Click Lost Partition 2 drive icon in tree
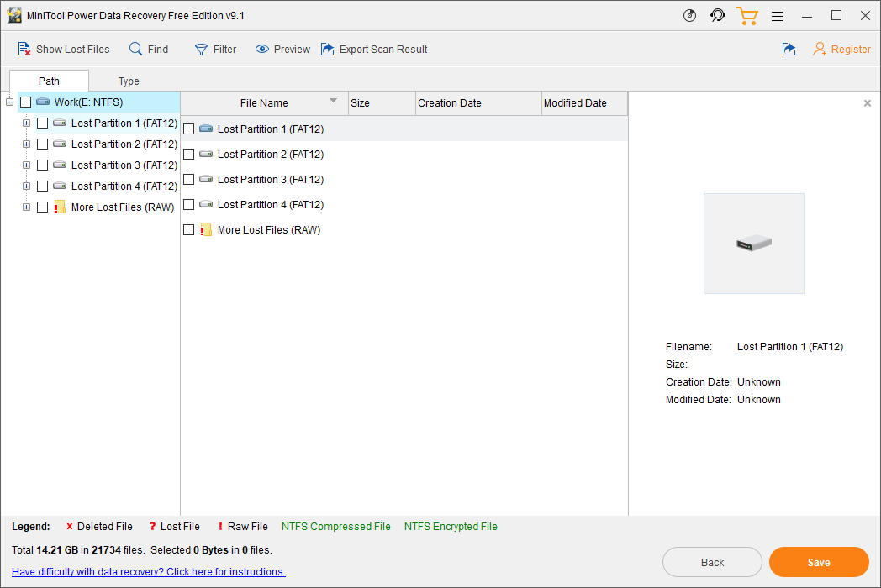881x588 pixels. click(60, 144)
